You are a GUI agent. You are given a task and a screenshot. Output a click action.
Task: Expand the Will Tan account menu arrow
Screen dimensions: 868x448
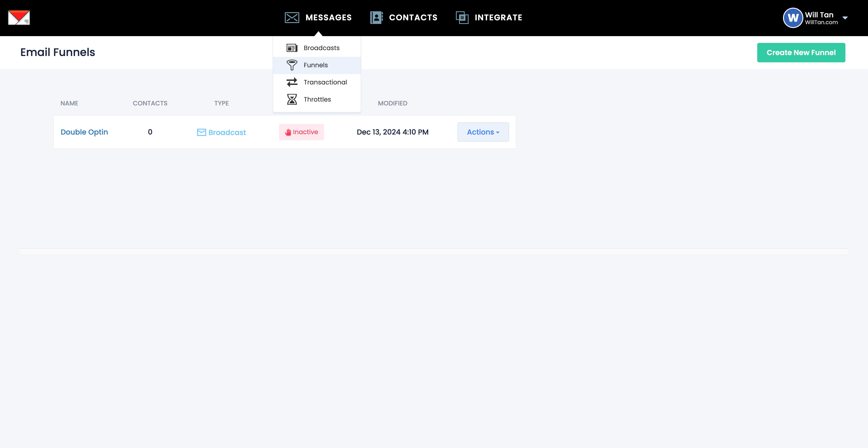[845, 18]
